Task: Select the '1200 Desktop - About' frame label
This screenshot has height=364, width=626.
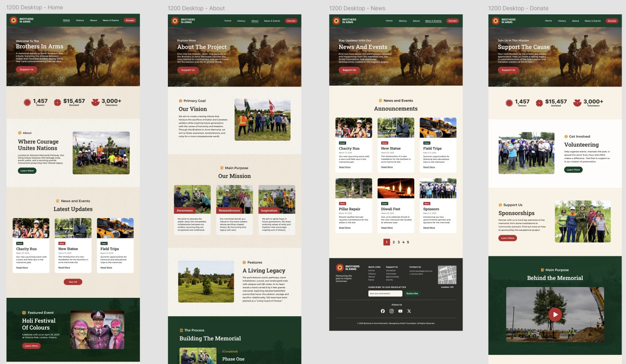Action: [196, 8]
